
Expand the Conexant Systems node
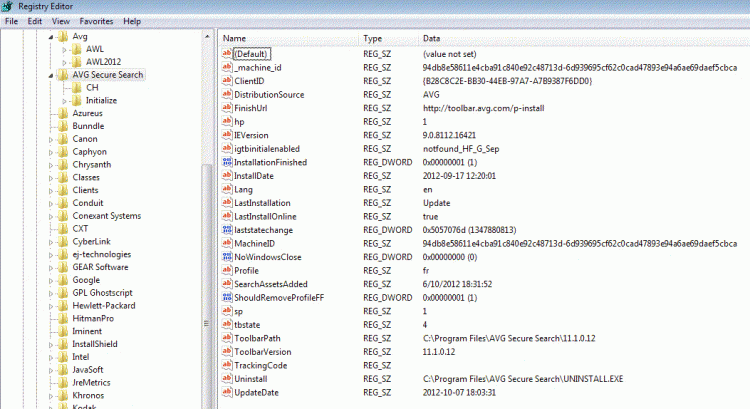click(51, 216)
